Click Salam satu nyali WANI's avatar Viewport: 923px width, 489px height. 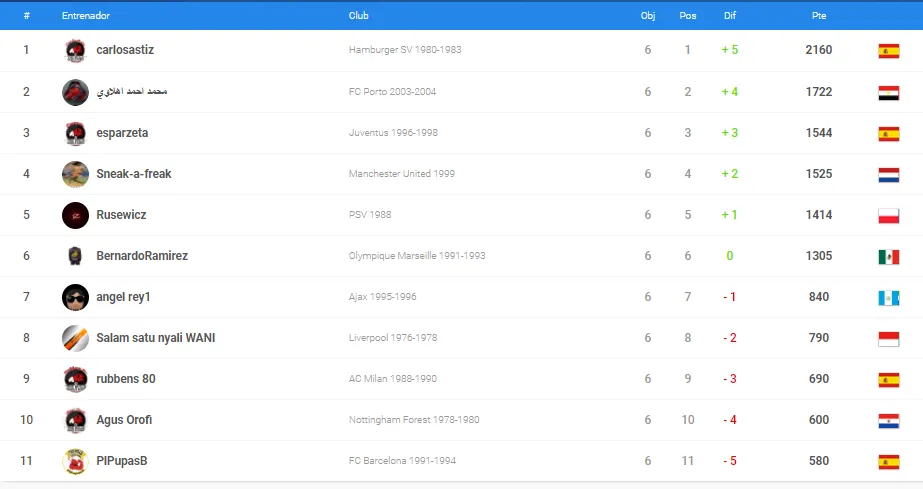75,338
